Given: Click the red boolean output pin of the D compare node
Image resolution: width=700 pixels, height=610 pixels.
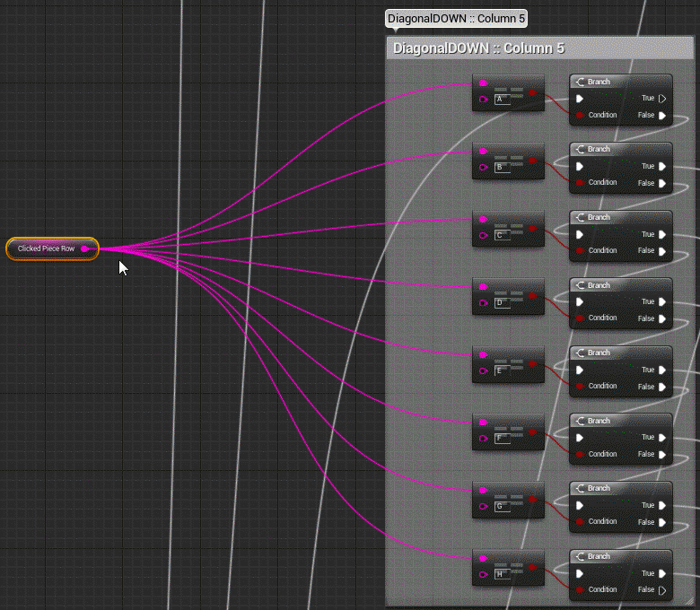Looking at the screenshot, I should click(x=532, y=296).
